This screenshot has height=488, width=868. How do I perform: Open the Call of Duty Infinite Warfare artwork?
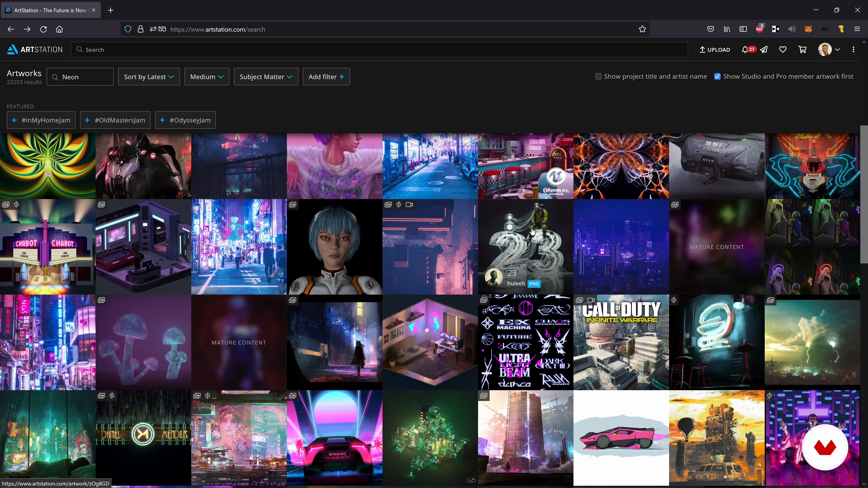pos(621,343)
